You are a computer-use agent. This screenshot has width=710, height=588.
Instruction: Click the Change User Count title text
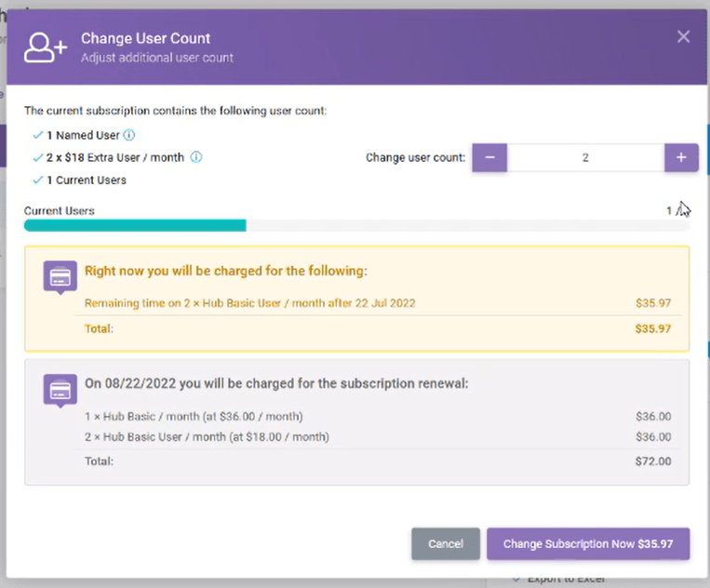tap(145, 38)
